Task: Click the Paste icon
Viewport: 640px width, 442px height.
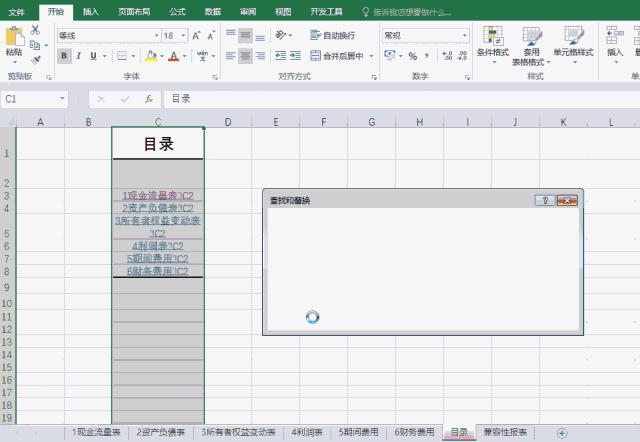Action: pyautogui.click(x=14, y=37)
